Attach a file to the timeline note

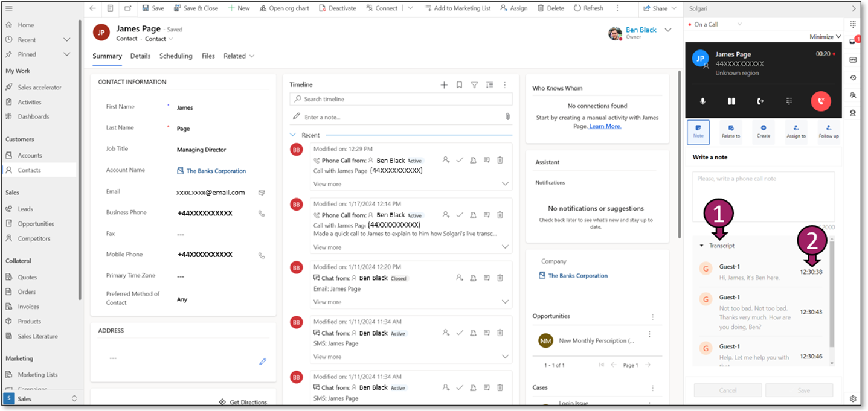coord(508,116)
